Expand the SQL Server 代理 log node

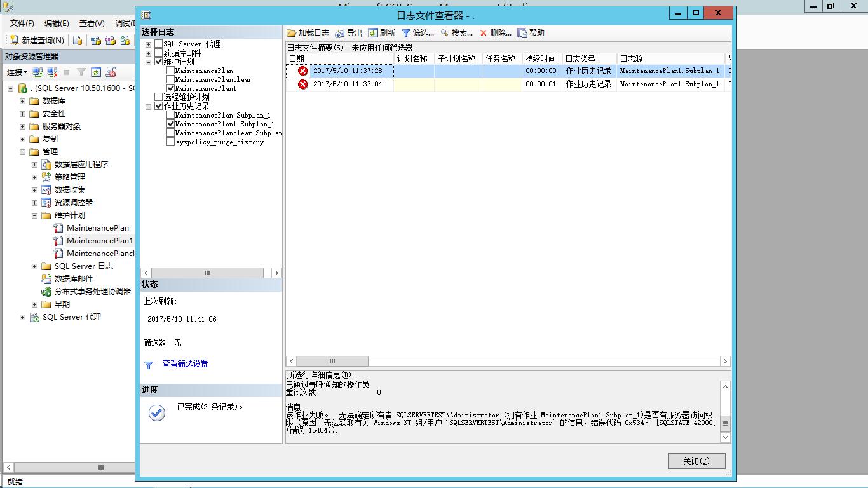pos(149,44)
